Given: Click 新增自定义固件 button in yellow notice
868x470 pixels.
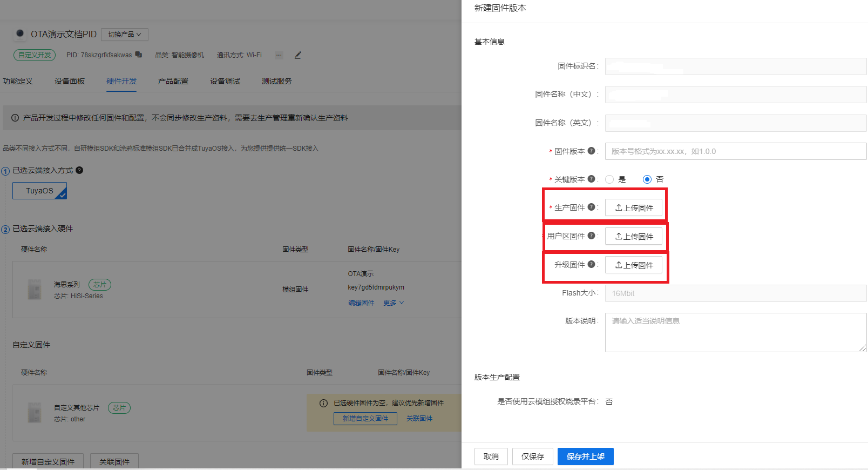Looking at the screenshot, I should (365, 419).
